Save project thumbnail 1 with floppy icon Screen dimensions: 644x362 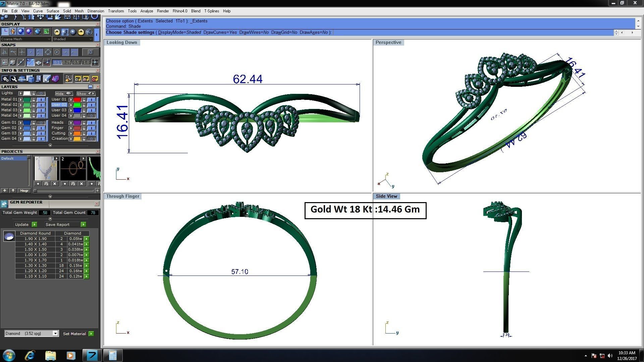coord(46,184)
